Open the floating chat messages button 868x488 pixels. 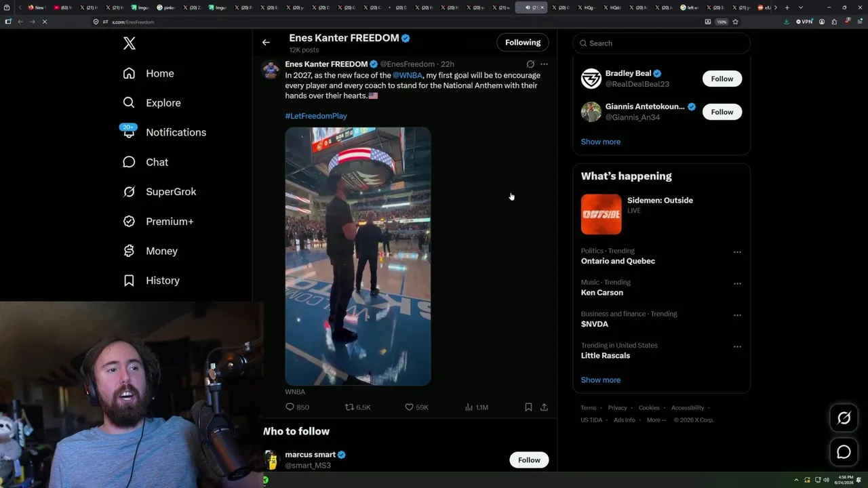(844, 452)
